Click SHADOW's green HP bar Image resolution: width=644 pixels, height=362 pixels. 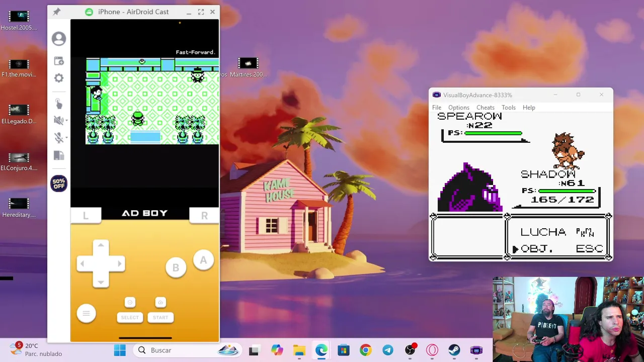click(567, 191)
